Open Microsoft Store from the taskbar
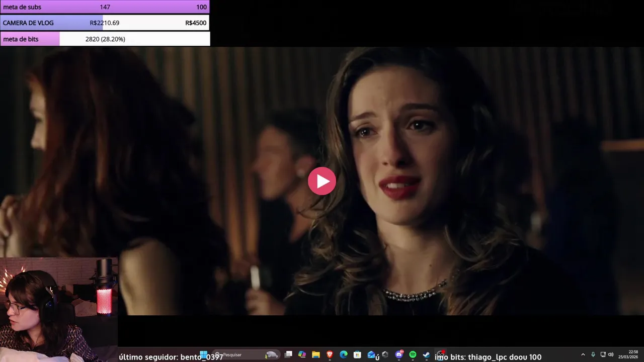The width and height of the screenshot is (644, 362). pyautogui.click(x=357, y=355)
